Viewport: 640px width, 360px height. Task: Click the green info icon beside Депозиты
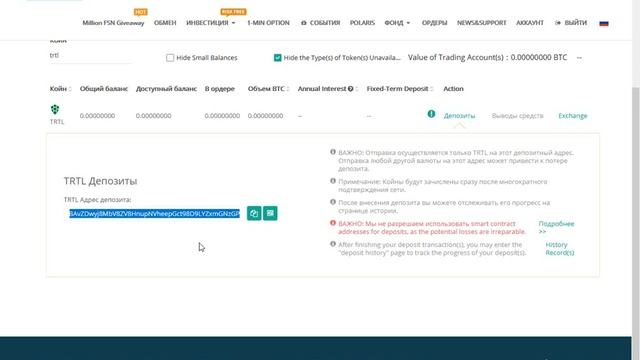pyautogui.click(x=431, y=114)
